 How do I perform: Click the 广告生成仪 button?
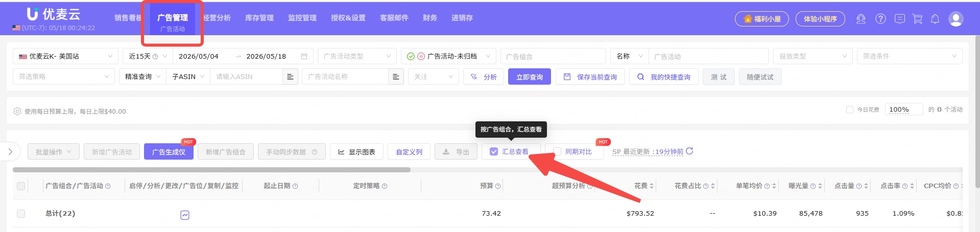tap(169, 151)
